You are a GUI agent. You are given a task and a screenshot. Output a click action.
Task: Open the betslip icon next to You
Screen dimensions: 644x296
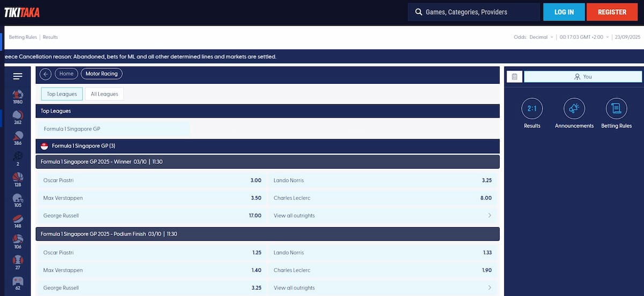point(514,77)
